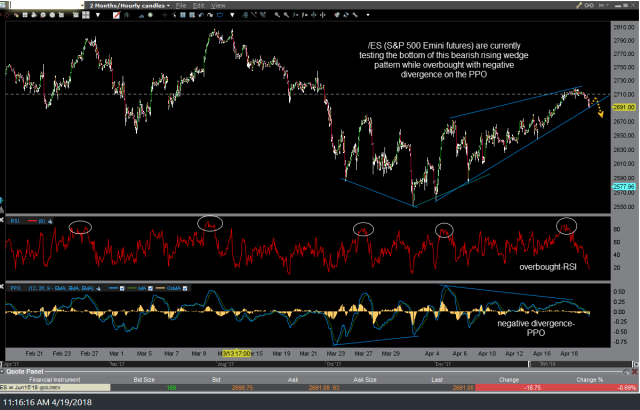The image size is (640, 410).
Task: Click the green circle toolbar icon
Action: coord(150,15)
